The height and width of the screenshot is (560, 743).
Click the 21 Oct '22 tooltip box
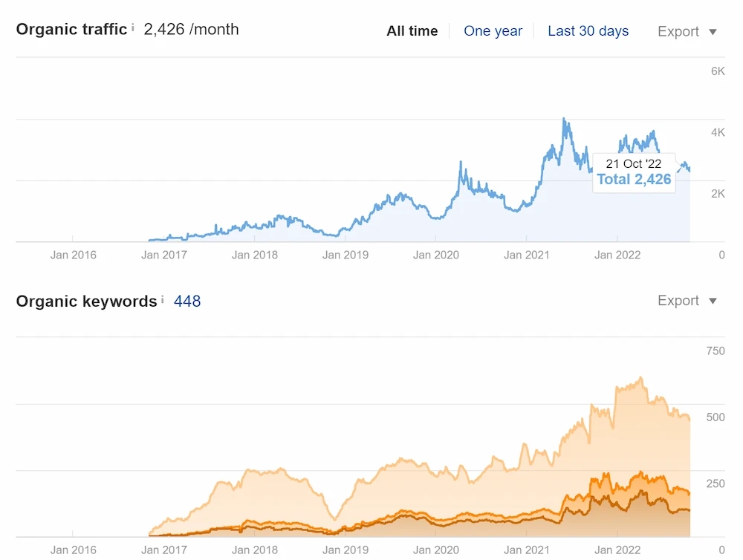pyautogui.click(x=634, y=172)
